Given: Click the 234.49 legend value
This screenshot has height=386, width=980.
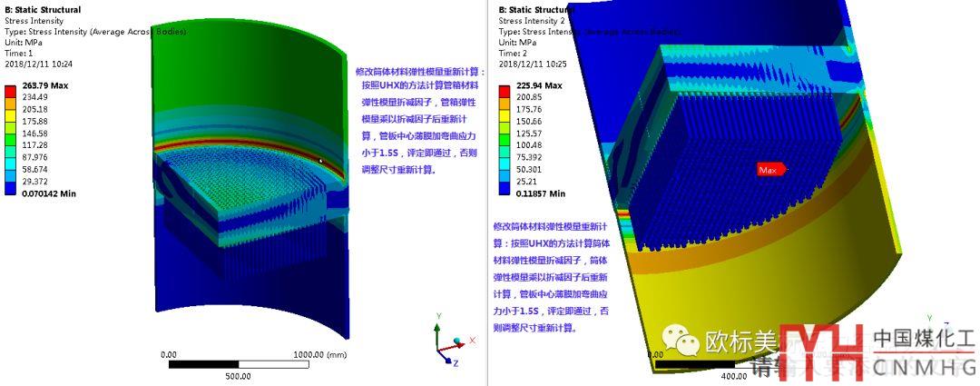Looking at the screenshot, I should pos(34,97).
